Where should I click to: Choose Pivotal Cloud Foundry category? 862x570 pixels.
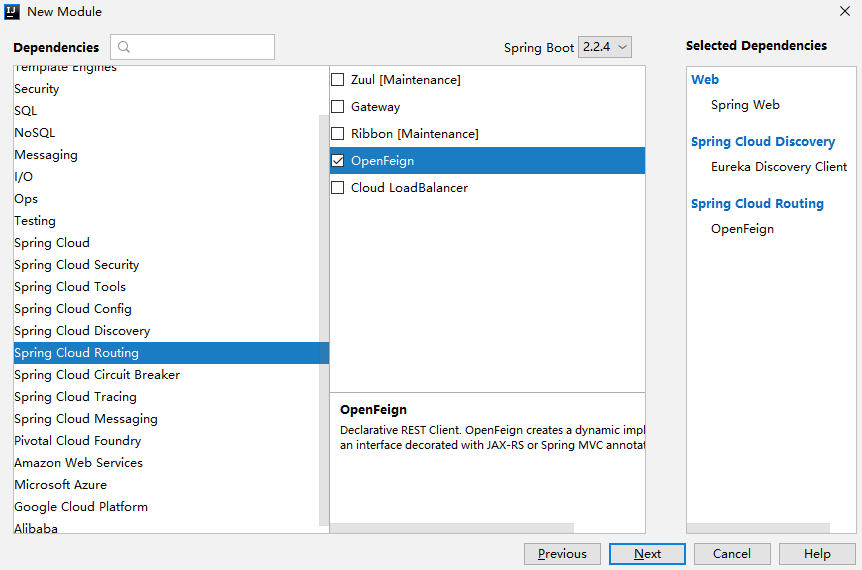171,440
